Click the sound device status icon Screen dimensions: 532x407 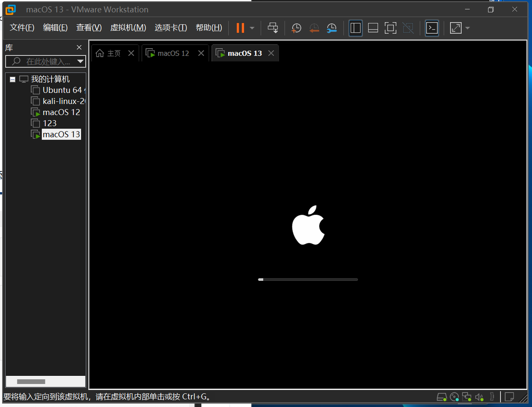[479, 397]
